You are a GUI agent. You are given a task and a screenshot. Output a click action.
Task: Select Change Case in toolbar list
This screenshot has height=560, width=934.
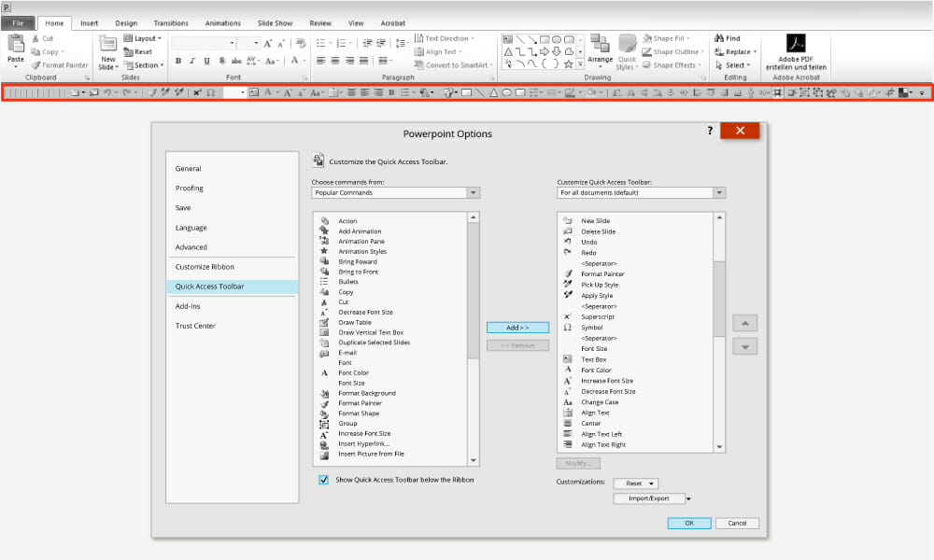(600, 401)
